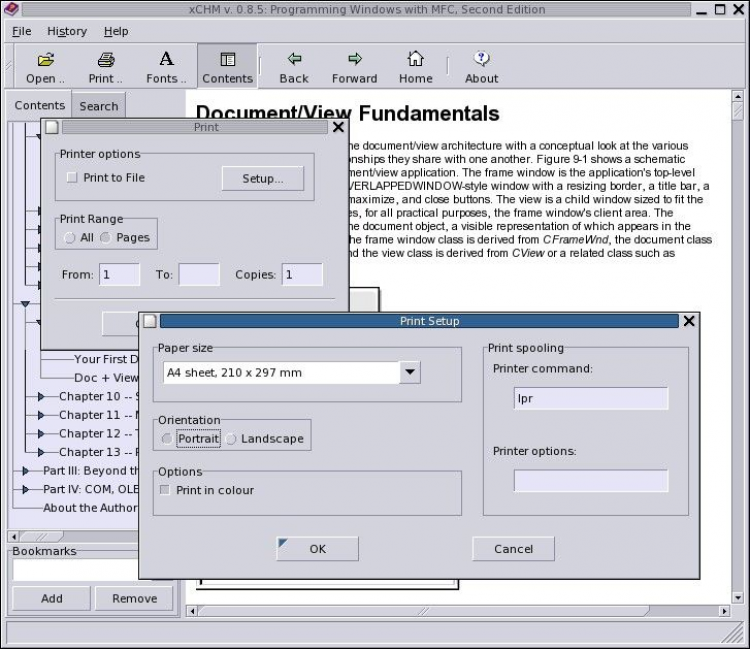The height and width of the screenshot is (649, 750).
Task: Select About the Author tree item
Action: (x=90, y=508)
